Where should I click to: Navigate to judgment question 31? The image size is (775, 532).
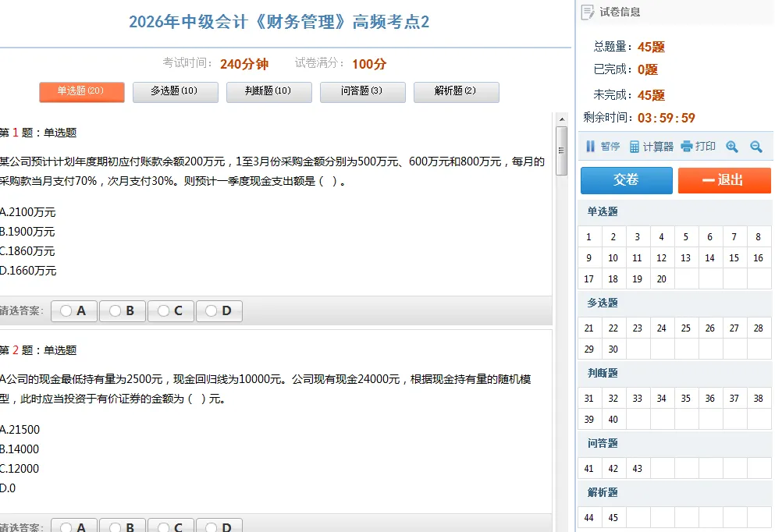tap(590, 399)
